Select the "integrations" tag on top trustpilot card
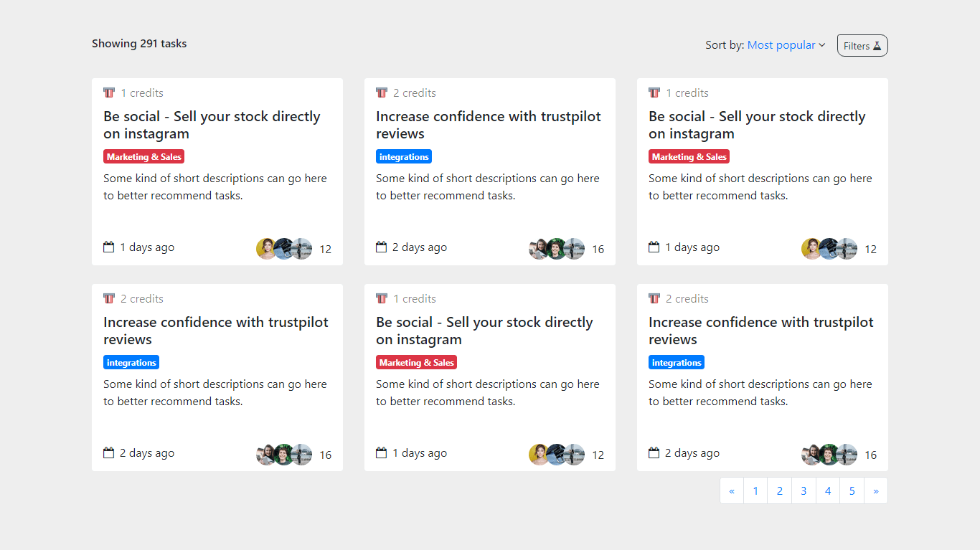Screen dimensions: 980x550 [x=403, y=156]
